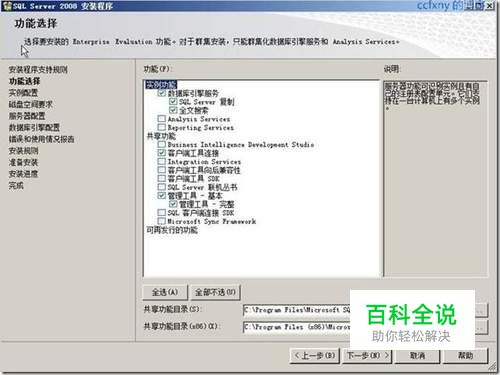Enable the Analysis Services checkbox

click(x=162, y=119)
